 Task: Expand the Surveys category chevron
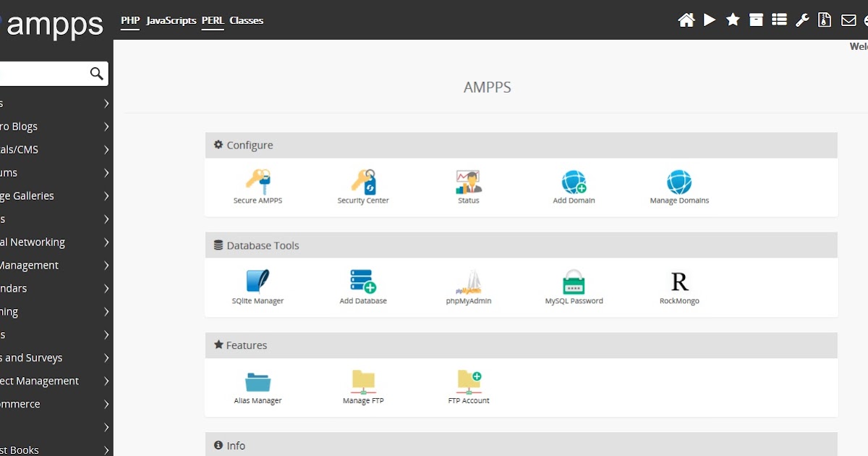[106, 358]
